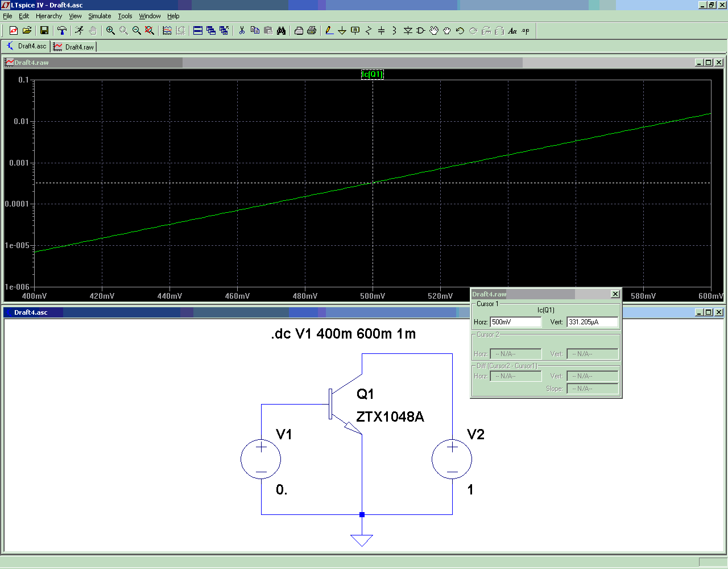Select the label net tool

point(355,31)
